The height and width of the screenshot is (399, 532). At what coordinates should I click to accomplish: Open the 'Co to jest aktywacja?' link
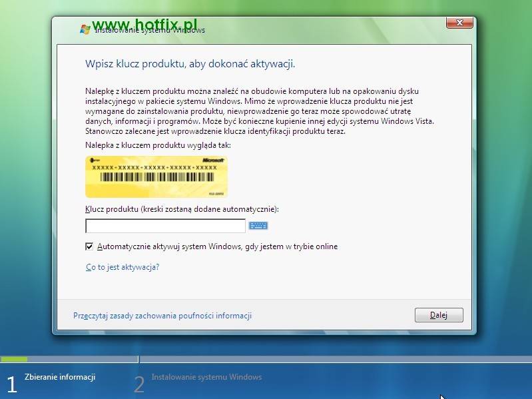[x=123, y=267]
